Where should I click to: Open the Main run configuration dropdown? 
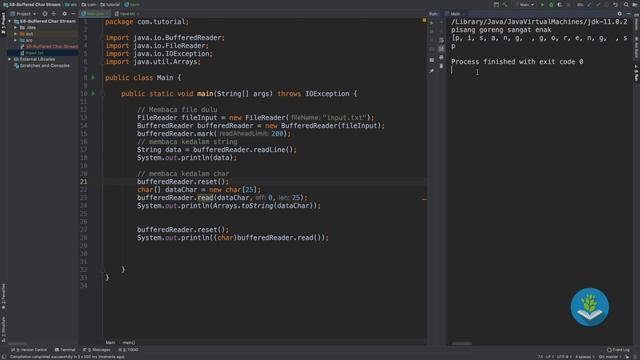point(526,4)
